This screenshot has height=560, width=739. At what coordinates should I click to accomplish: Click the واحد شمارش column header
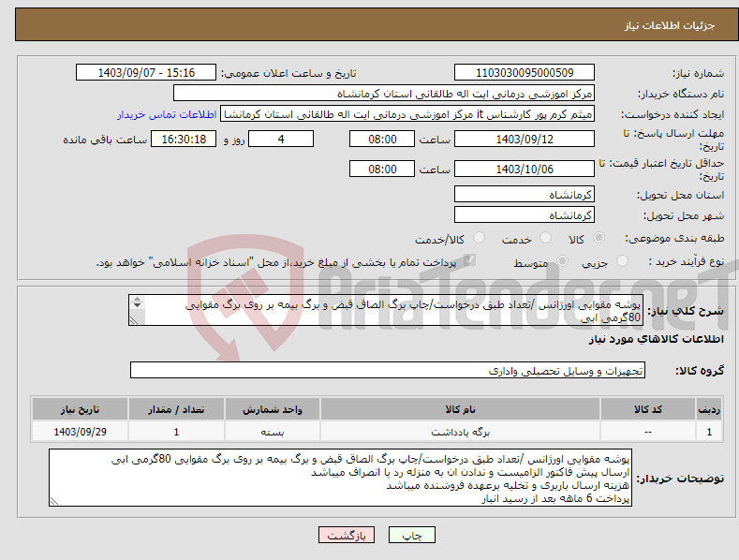273,409
